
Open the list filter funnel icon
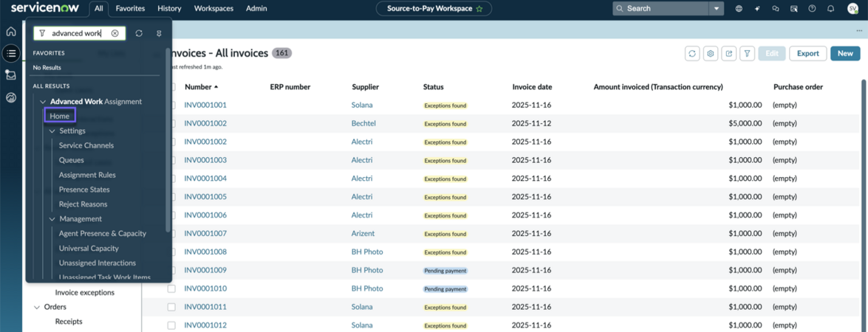pos(748,54)
